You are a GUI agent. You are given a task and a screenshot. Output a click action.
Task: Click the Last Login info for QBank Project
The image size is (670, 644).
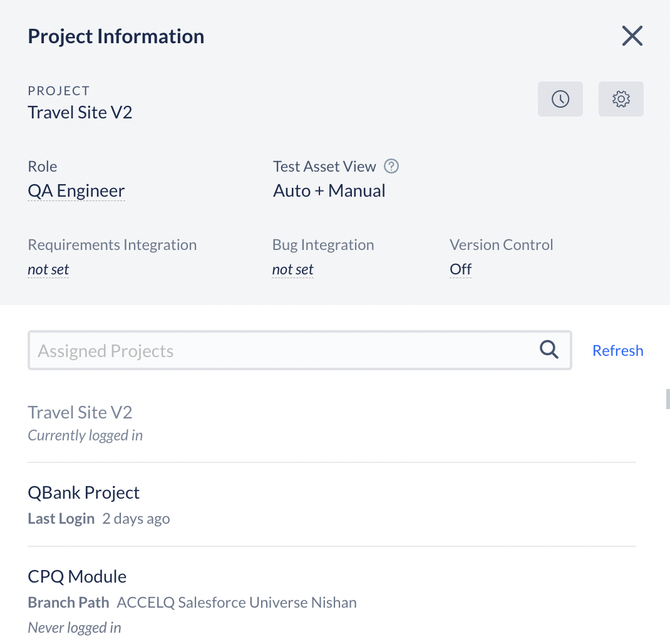[x=98, y=518]
